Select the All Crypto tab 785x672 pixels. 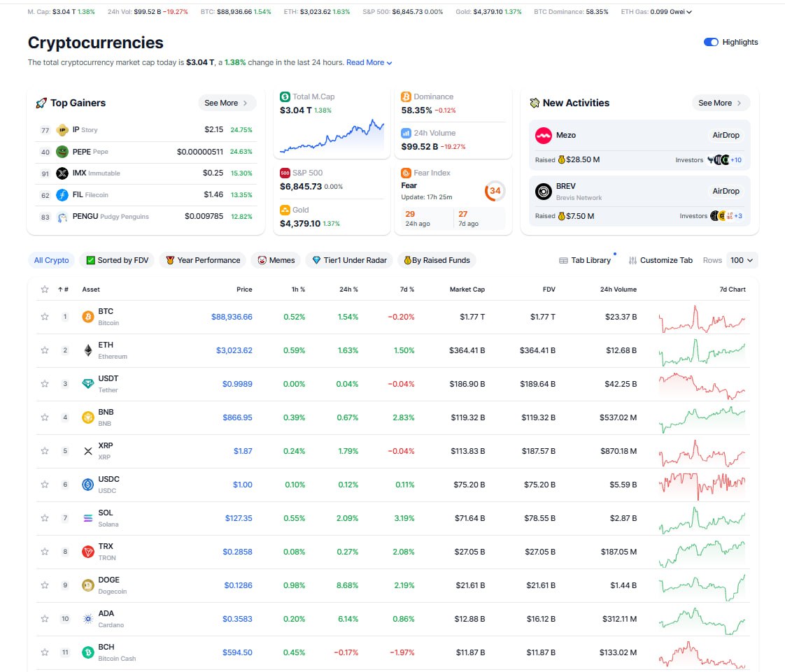pos(52,260)
